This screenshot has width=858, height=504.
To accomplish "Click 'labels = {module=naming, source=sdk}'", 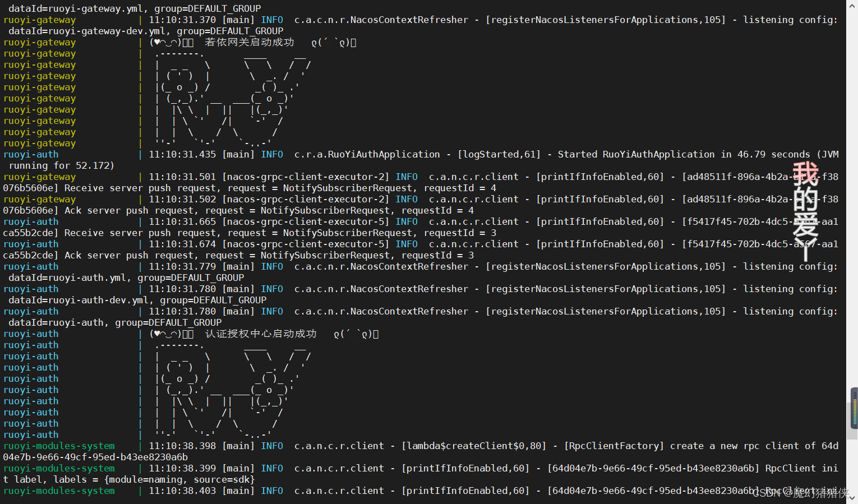I will pyautogui.click(x=154, y=479).
